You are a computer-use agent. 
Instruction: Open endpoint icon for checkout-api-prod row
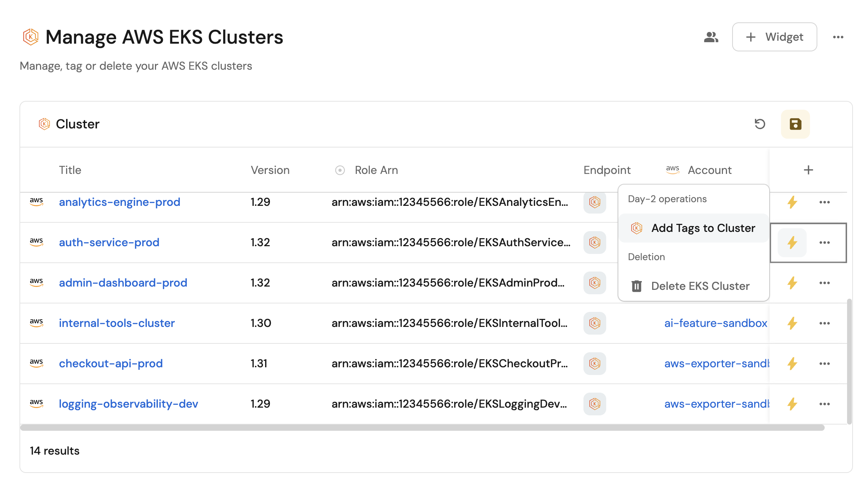click(594, 364)
